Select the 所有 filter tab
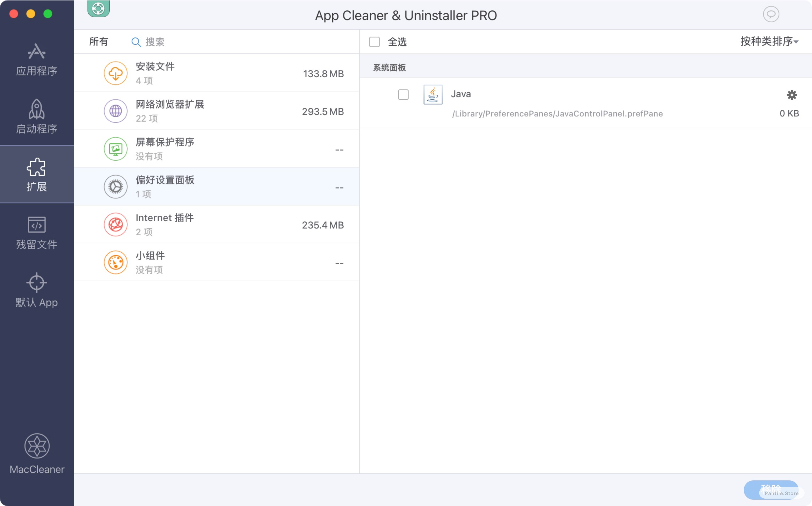Image resolution: width=812 pixels, height=506 pixels. click(x=99, y=42)
